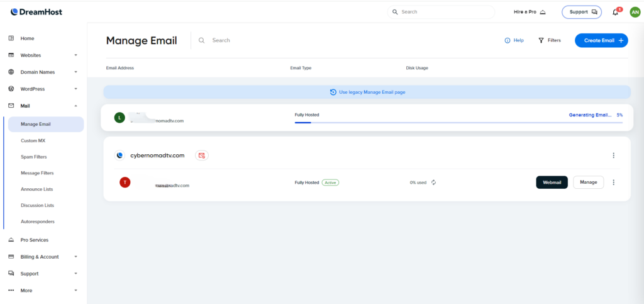Image resolution: width=644 pixels, height=304 pixels.
Task: Click the Create Email button
Action: (601, 40)
